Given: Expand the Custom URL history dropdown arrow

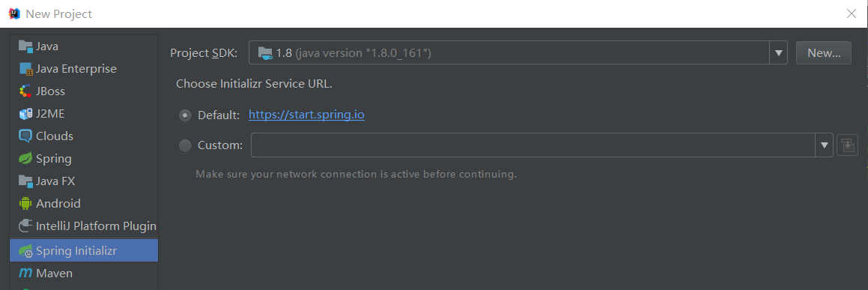Looking at the screenshot, I should coord(825,145).
